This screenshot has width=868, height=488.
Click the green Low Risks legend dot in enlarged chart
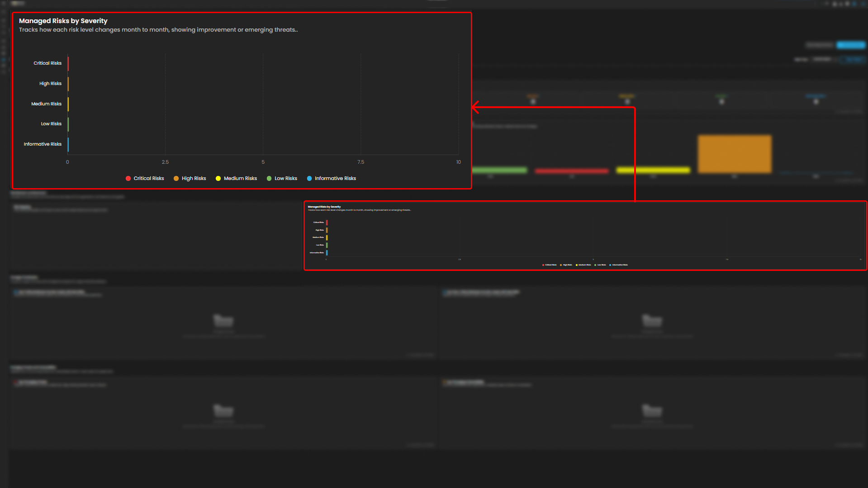269,179
